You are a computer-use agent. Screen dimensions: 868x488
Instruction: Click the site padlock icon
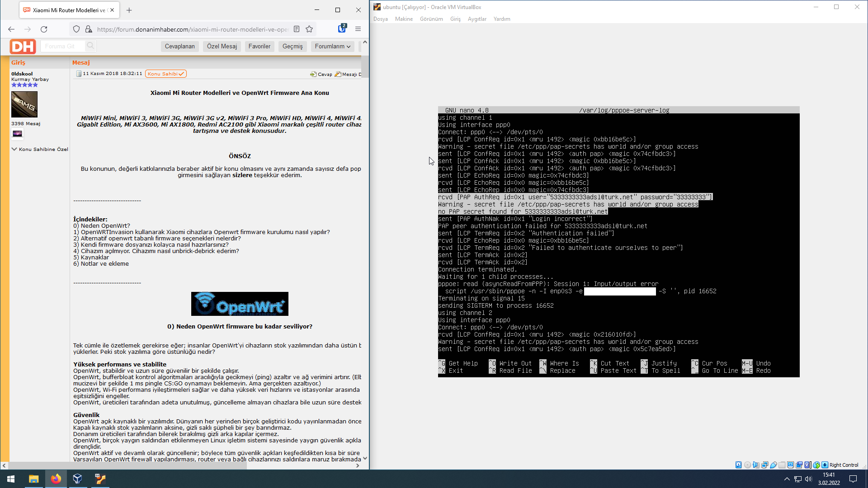89,29
